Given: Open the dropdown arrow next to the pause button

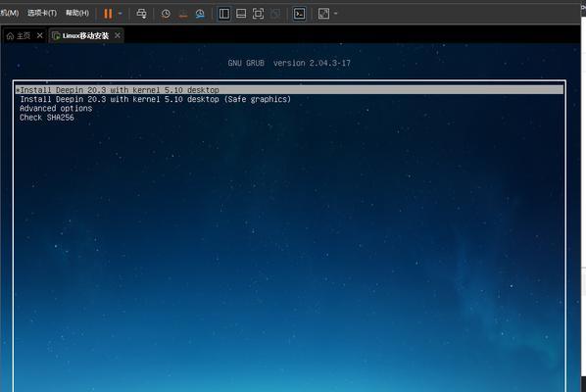Looking at the screenshot, I should [120, 14].
